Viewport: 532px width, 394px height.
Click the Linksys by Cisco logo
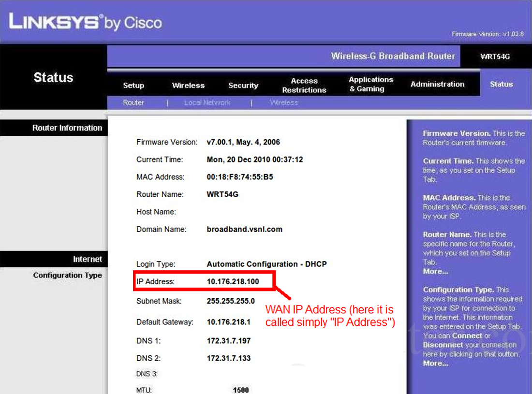[86, 22]
